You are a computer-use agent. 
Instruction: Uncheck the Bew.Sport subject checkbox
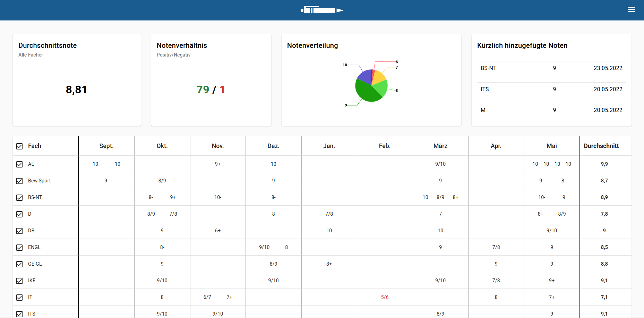(x=19, y=181)
